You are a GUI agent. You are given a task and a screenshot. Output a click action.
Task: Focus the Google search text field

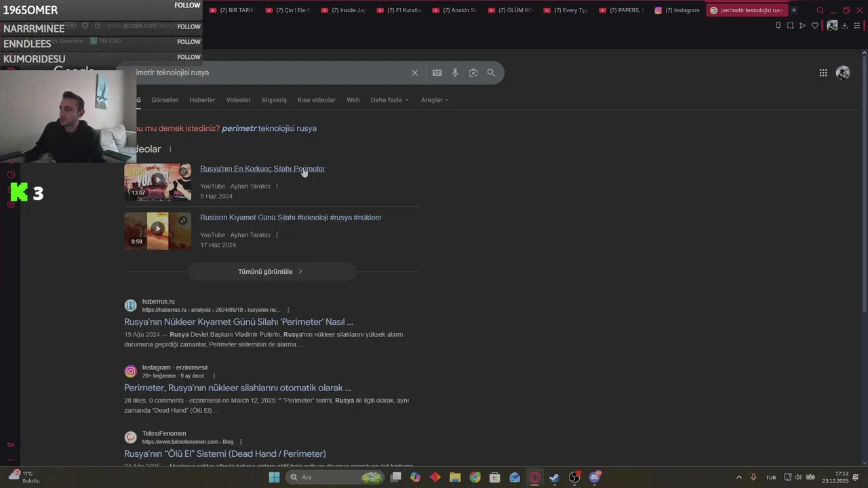[271, 73]
